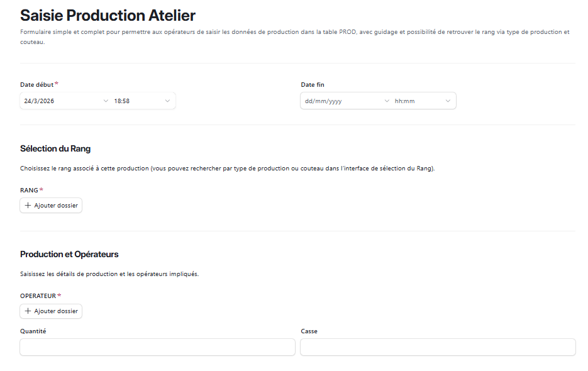The width and height of the screenshot is (588, 371).
Task: Click the Saisie Production Atelier title
Action: coord(108,15)
